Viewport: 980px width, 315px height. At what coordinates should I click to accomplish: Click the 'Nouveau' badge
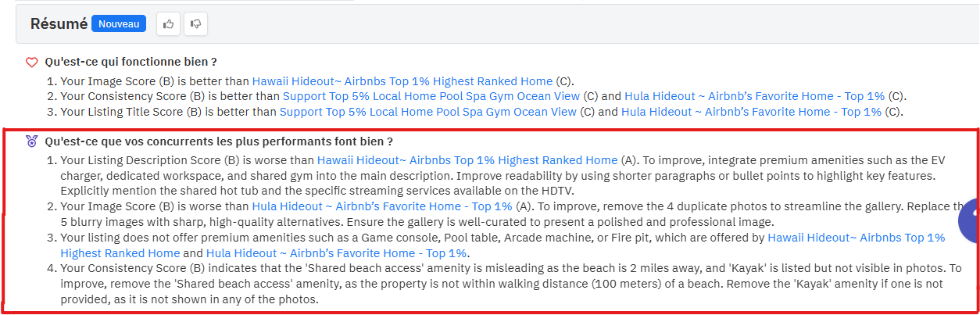119,24
